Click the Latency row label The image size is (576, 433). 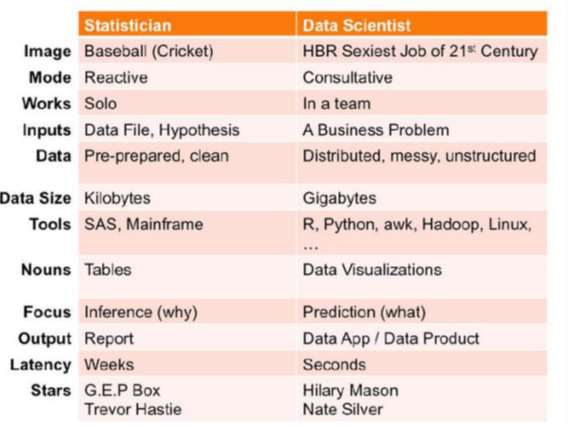click(x=41, y=365)
